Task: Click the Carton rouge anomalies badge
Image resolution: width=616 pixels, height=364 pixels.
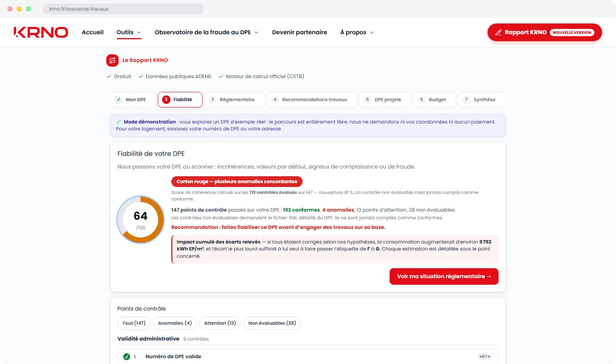Action: 237,182
